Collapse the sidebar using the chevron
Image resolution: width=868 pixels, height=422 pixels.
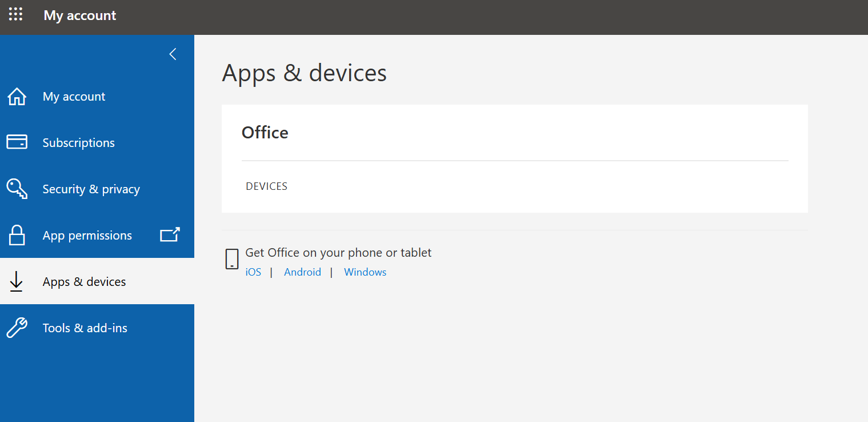(x=173, y=54)
